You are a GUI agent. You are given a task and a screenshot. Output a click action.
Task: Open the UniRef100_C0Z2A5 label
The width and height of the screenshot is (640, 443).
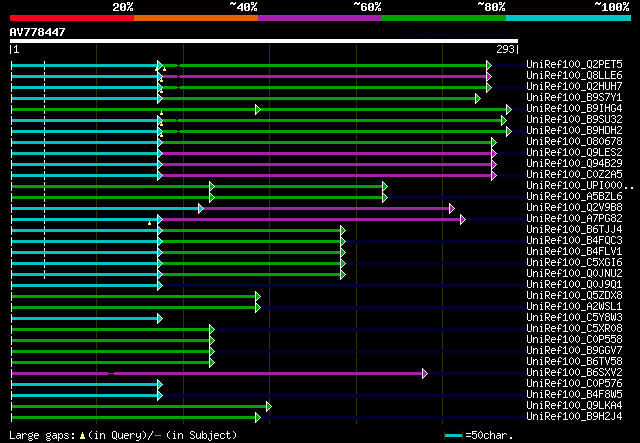574,175
